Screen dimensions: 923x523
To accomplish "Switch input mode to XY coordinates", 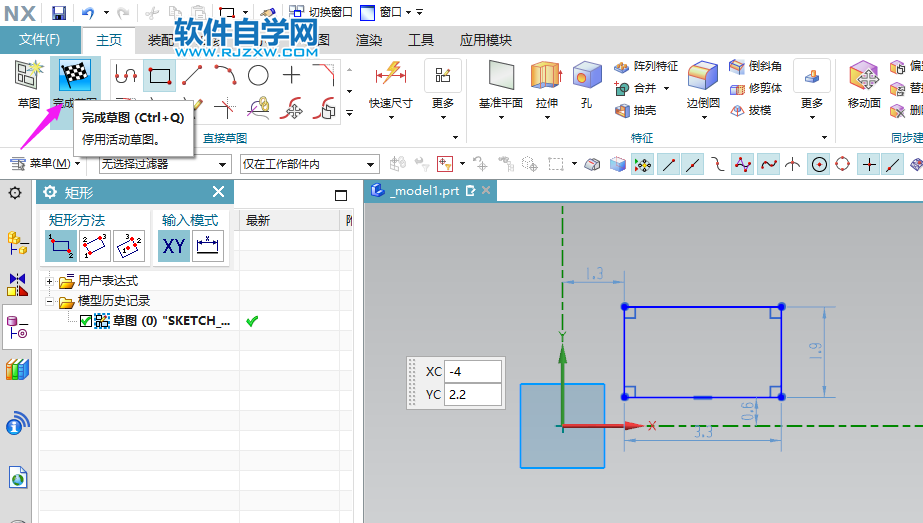I will point(174,245).
